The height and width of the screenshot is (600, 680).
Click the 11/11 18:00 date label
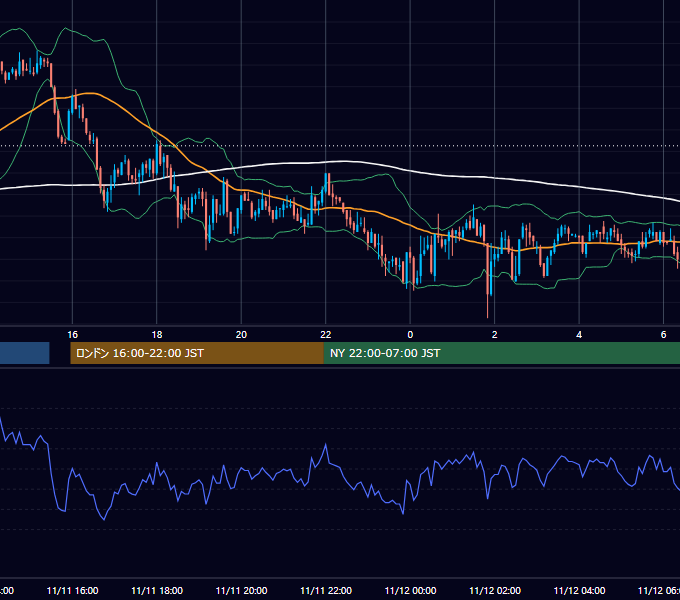coord(157,590)
